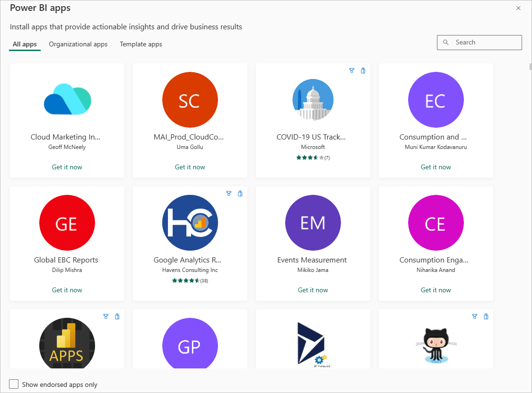The width and height of the screenshot is (532, 393).
Task: Open the Consumption and ... app title
Action: click(x=433, y=137)
